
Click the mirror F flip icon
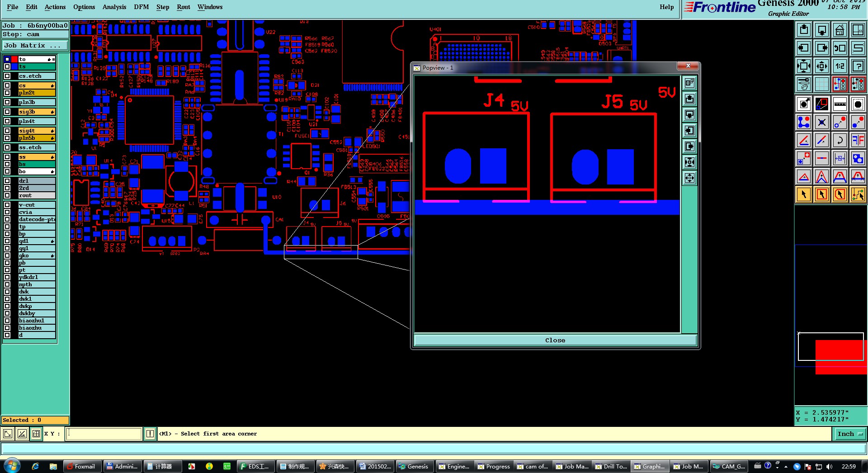858,140
